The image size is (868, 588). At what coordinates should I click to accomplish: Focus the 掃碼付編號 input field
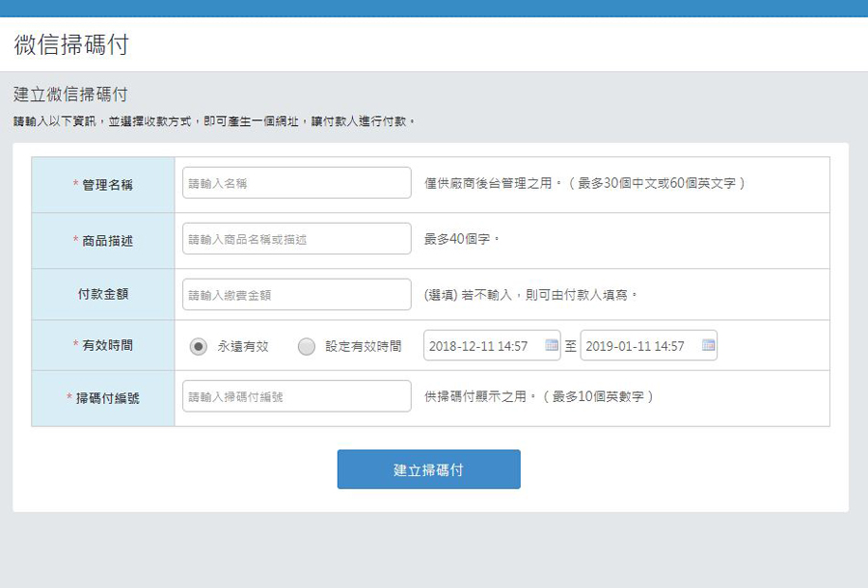coord(297,396)
